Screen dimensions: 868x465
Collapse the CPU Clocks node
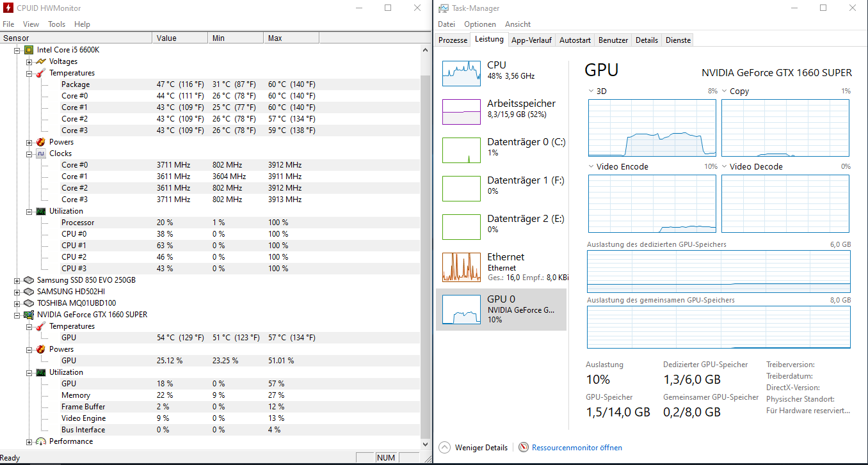(29, 154)
